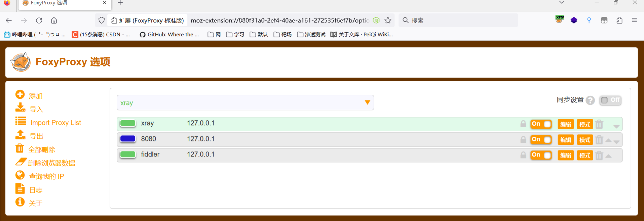Click the lock icon on fiddler row

click(523, 155)
